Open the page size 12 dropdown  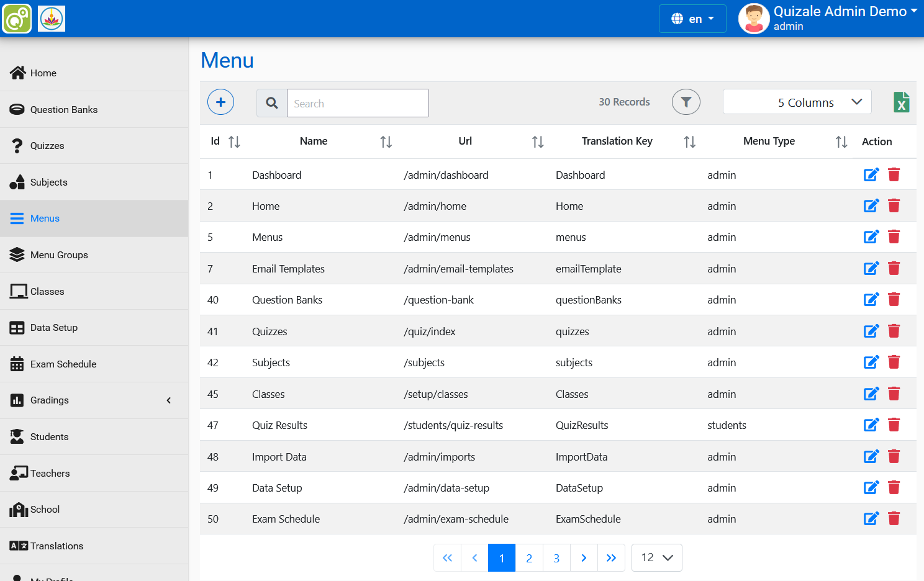tap(656, 557)
